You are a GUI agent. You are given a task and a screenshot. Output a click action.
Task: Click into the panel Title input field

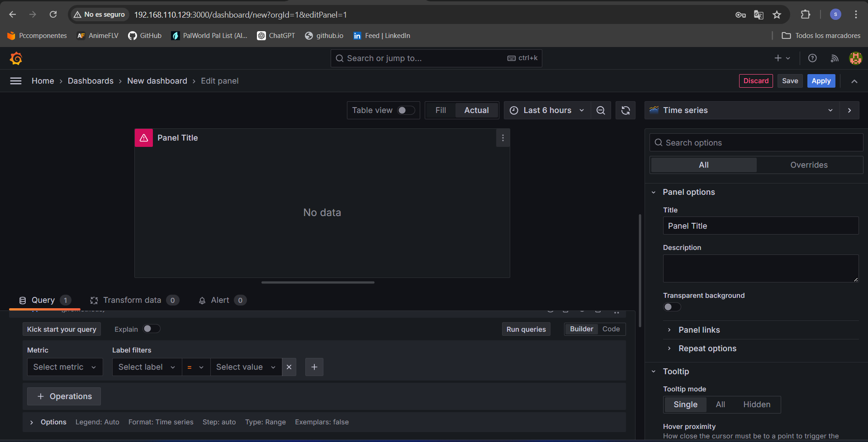click(760, 226)
